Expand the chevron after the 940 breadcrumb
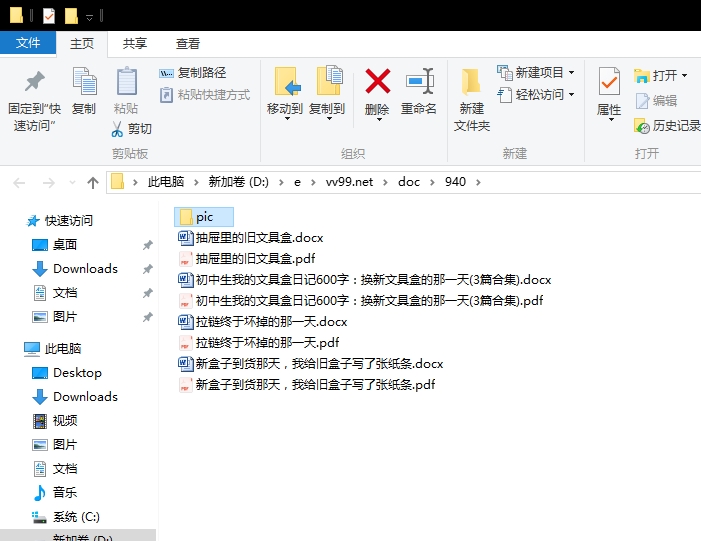This screenshot has width=701, height=541. point(478,182)
